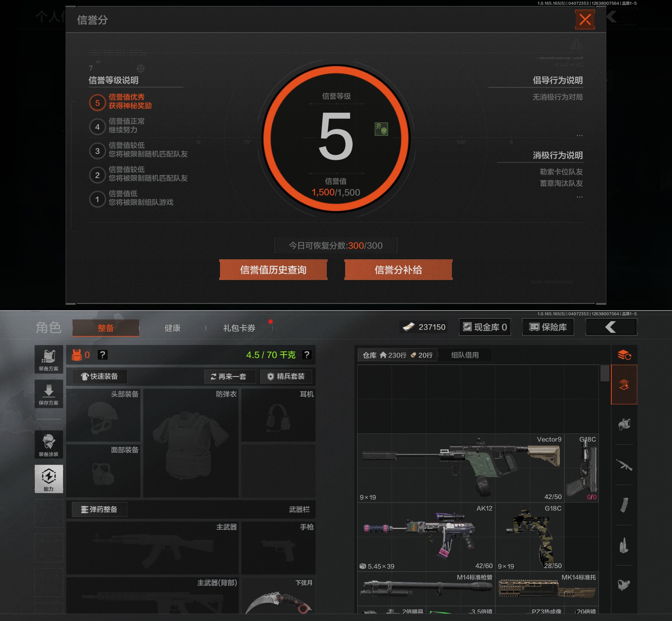The width and height of the screenshot is (672, 621).
Task: Click the 信誉值历史查询 button
Action: tap(273, 270)
